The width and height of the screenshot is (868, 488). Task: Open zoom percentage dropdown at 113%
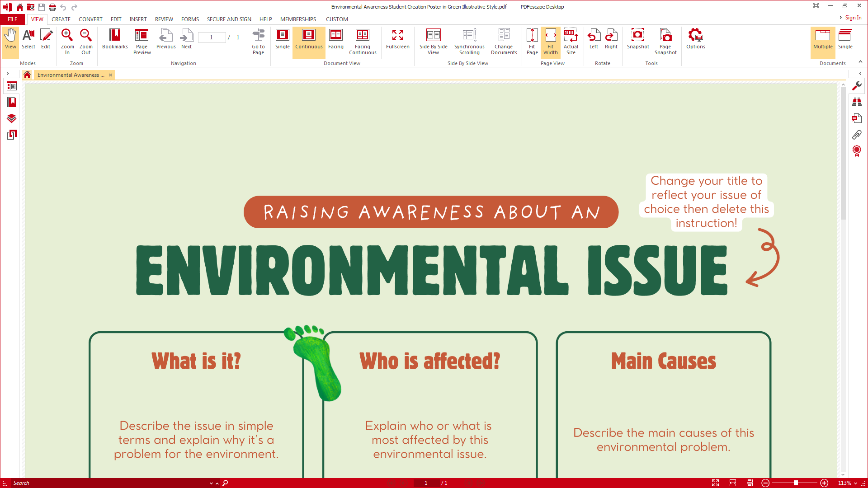(855, 483)
